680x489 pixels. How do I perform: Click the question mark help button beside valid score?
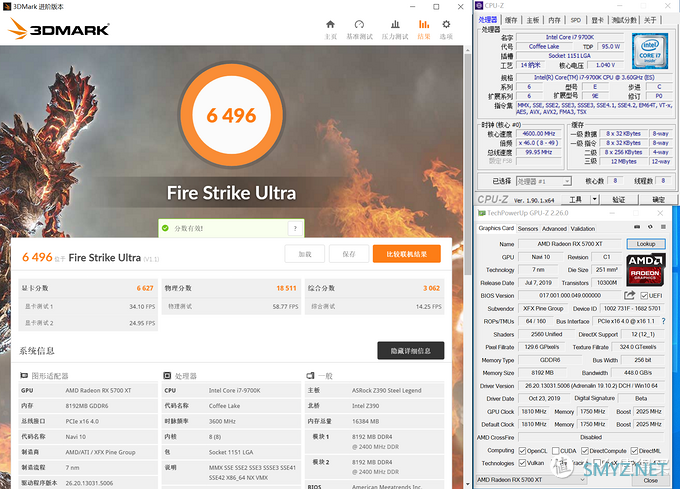click(295, 228)
